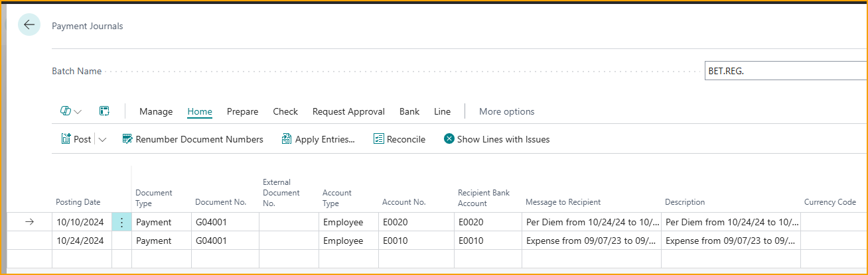Click the Reconcile action
The image size is (868, 275).
pos(399,139)
